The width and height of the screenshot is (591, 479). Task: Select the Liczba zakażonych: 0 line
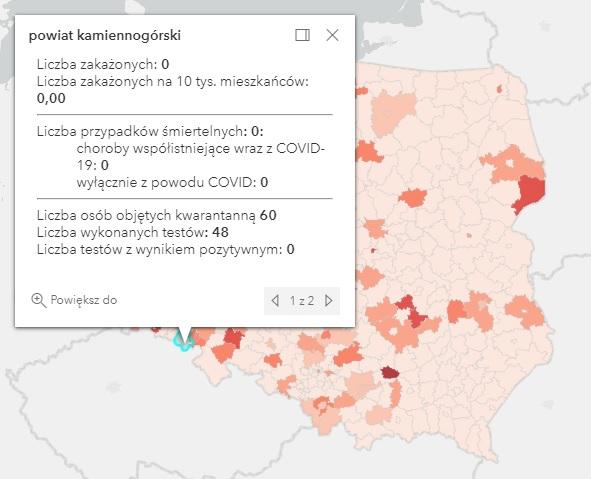[103, 64]
